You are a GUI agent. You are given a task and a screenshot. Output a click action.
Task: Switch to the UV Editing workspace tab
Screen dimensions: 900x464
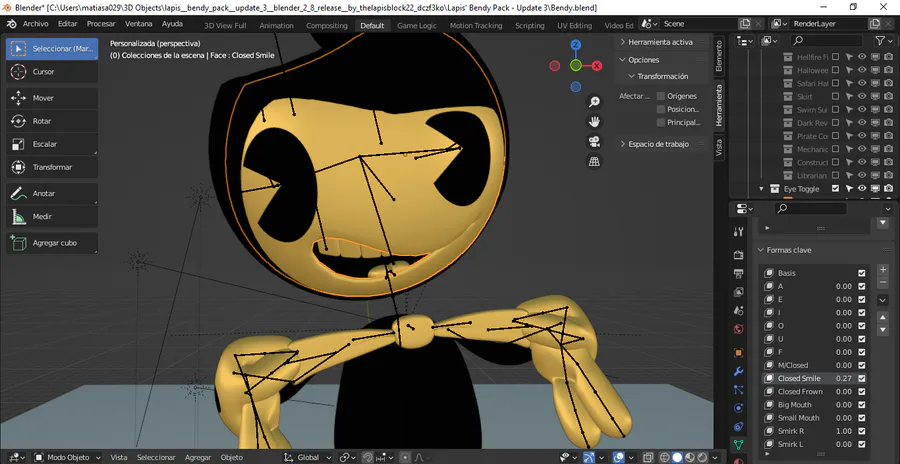point(574,26)
